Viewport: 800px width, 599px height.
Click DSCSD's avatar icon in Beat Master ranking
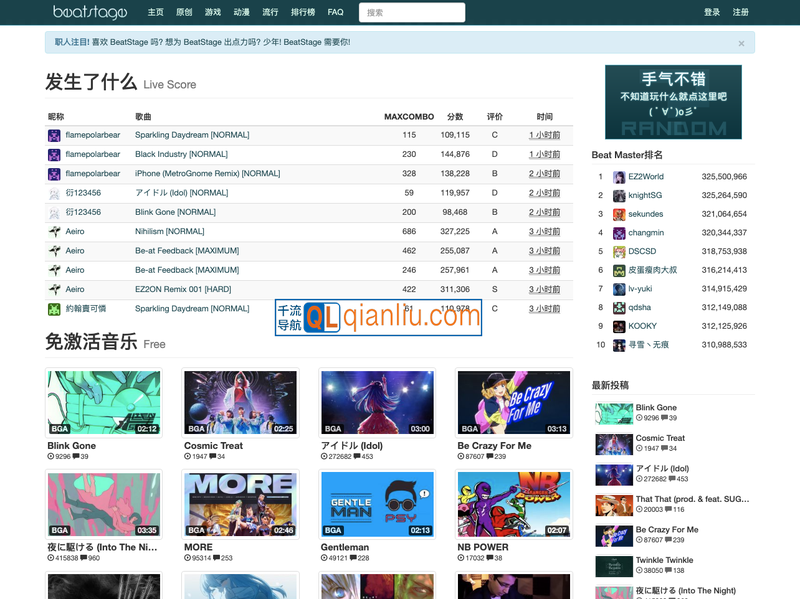click(x=617, y=251)
